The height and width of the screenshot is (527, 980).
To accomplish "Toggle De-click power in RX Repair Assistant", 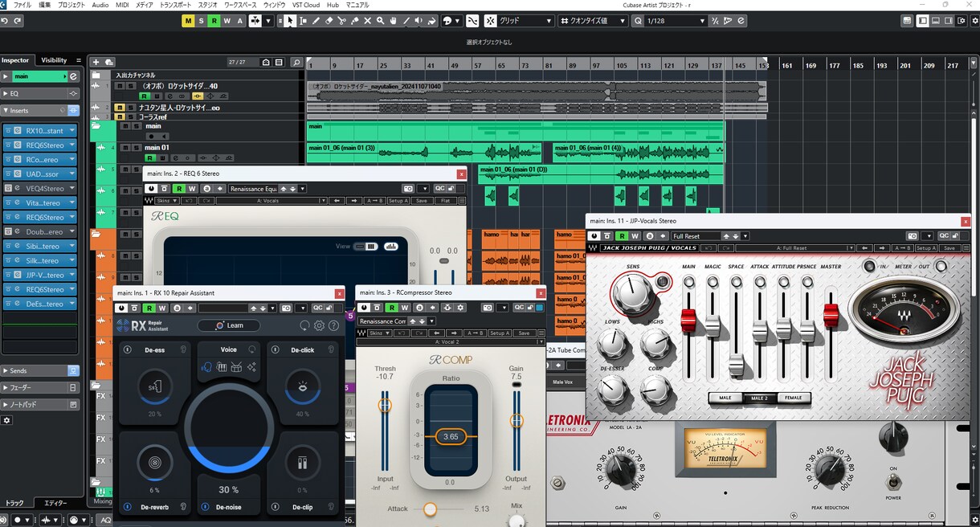I will click(x=275, y=350).
